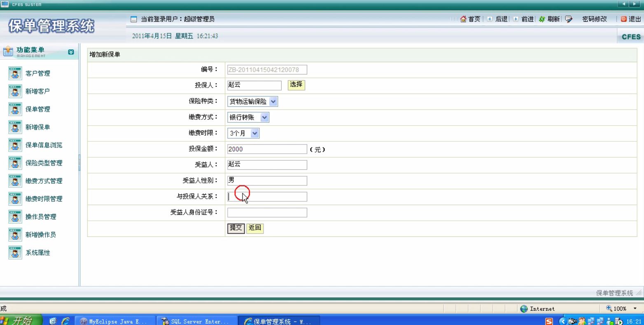Open the 100% zoom level dropdown
Screen dimensions: 644x325
coord(635,309)
